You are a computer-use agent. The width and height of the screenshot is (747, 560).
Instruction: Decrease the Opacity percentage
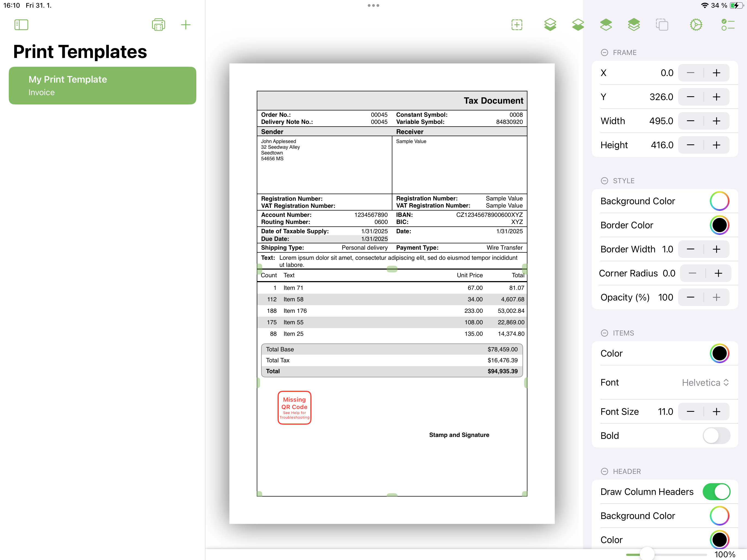point(691,297)
